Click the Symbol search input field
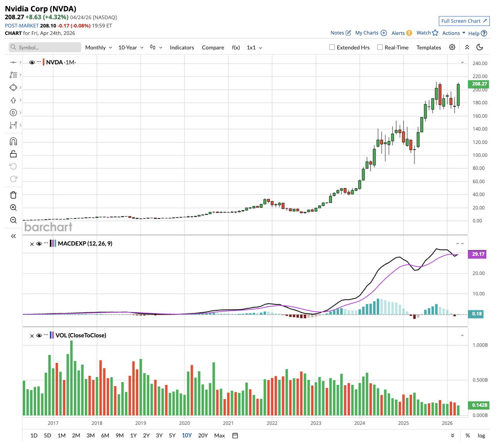 tap(45, 47)
